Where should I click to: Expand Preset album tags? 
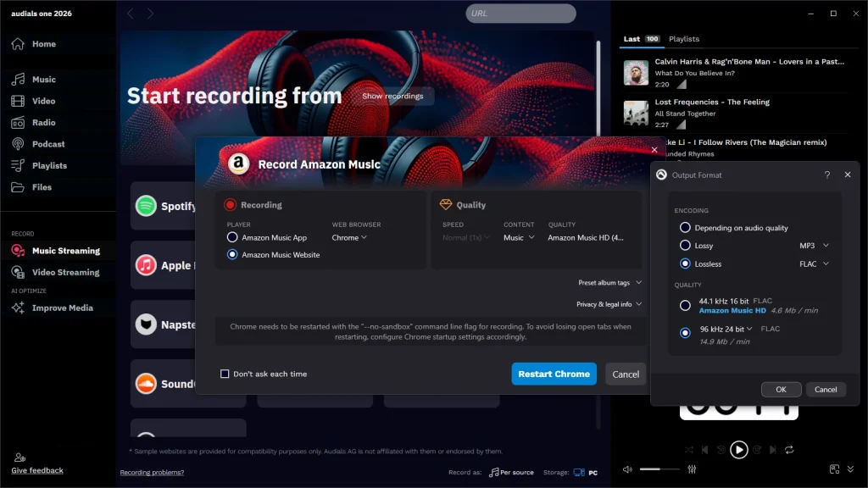coord(610,282)
